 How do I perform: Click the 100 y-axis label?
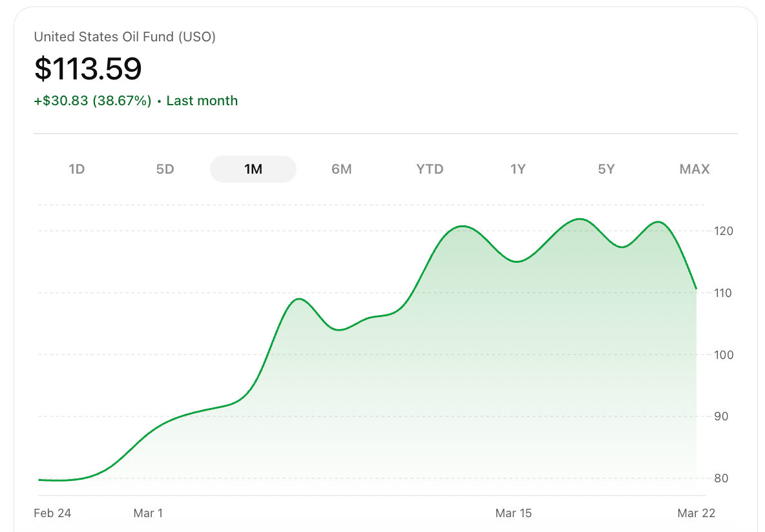(723, 355)
